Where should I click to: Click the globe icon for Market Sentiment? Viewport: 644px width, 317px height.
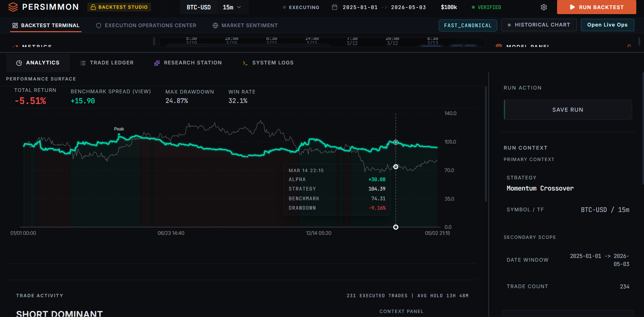click(x=215, y=25)
